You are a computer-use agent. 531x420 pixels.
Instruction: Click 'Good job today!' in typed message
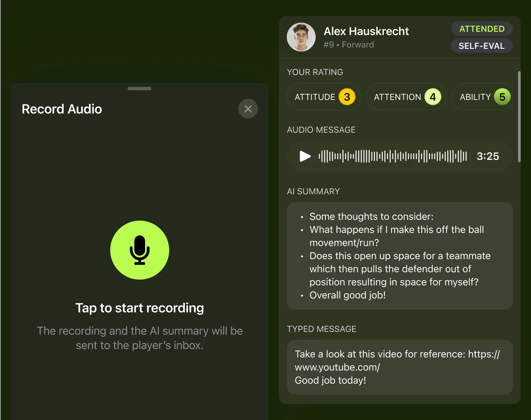330,380
